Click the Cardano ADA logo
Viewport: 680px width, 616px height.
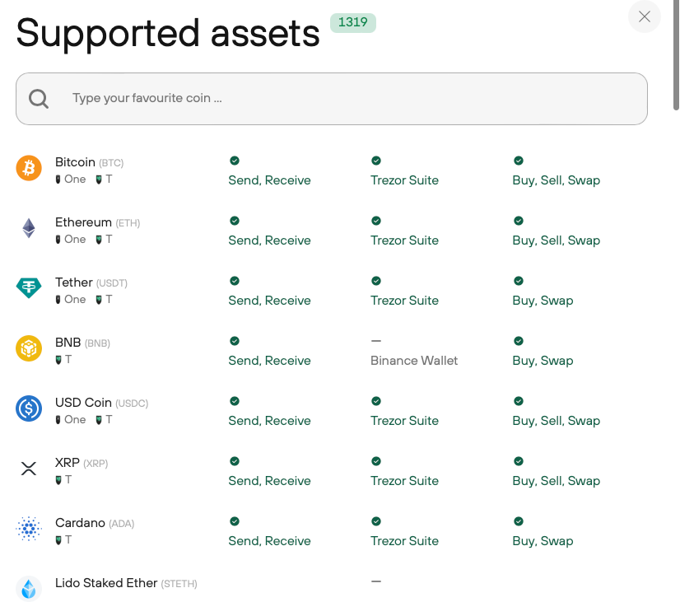(x=29, y=529)
